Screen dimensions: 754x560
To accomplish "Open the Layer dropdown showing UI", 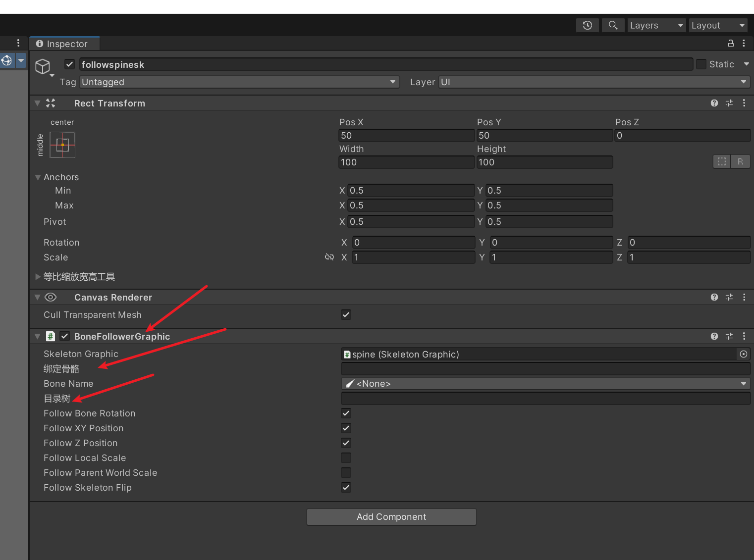I will point(594,82).
